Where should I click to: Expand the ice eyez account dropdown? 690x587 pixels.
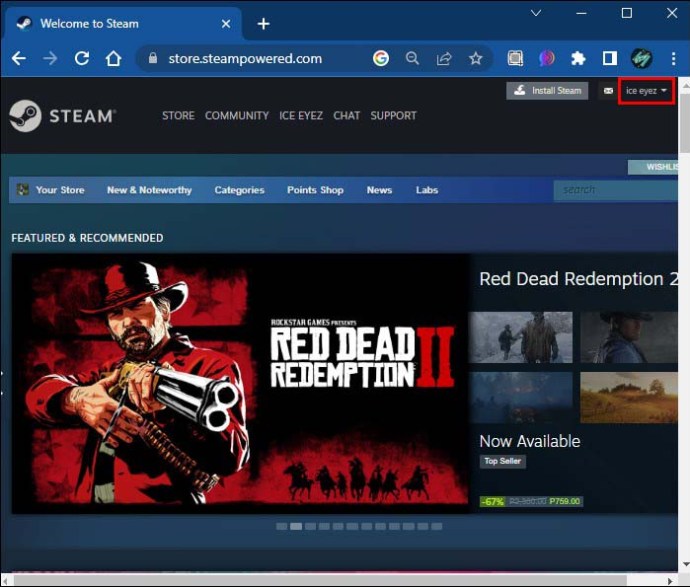646,91
